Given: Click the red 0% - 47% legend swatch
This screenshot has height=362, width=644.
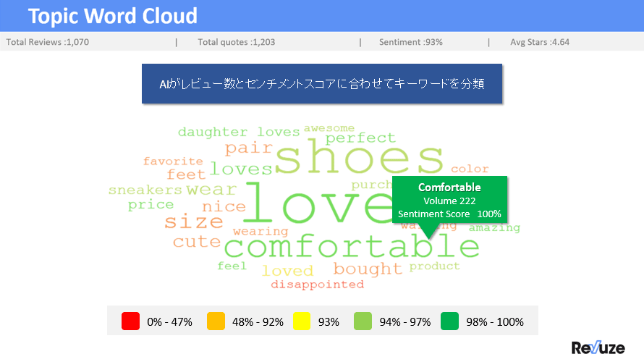Looking at the screenshot, I should [x=130, y=321].
